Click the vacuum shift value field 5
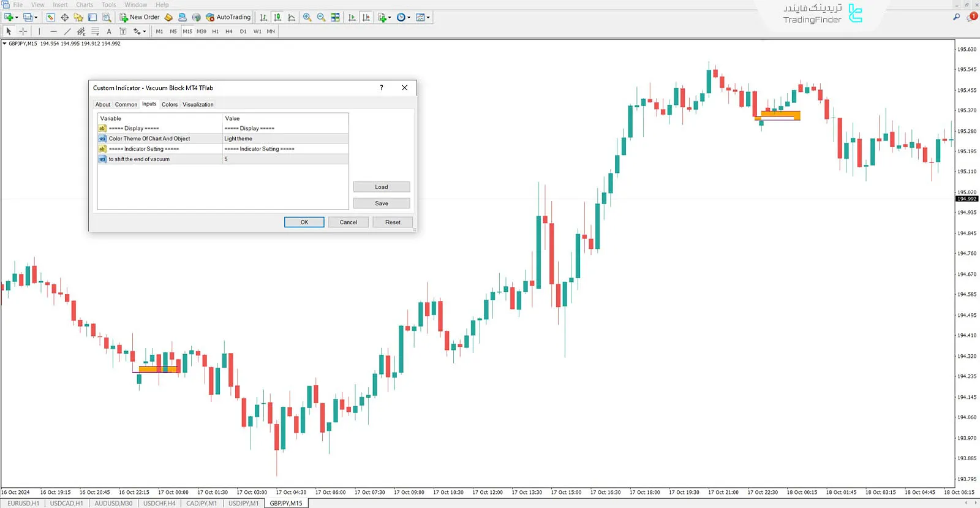 click(285, 159)
